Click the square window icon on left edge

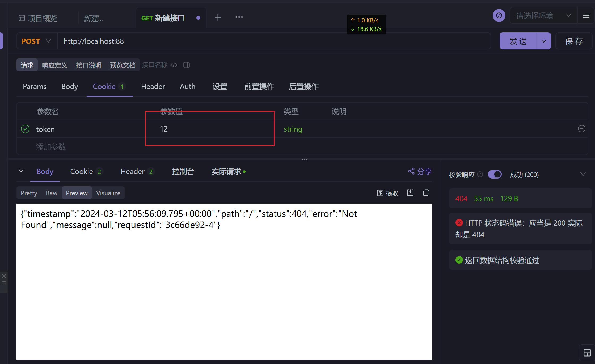4,283
